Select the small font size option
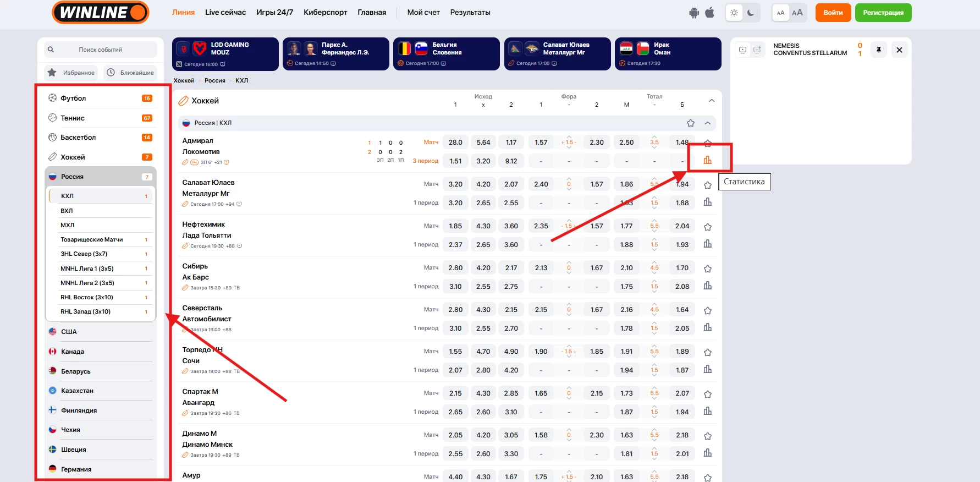This screenshot has height=482, width=980. point(780,13)
